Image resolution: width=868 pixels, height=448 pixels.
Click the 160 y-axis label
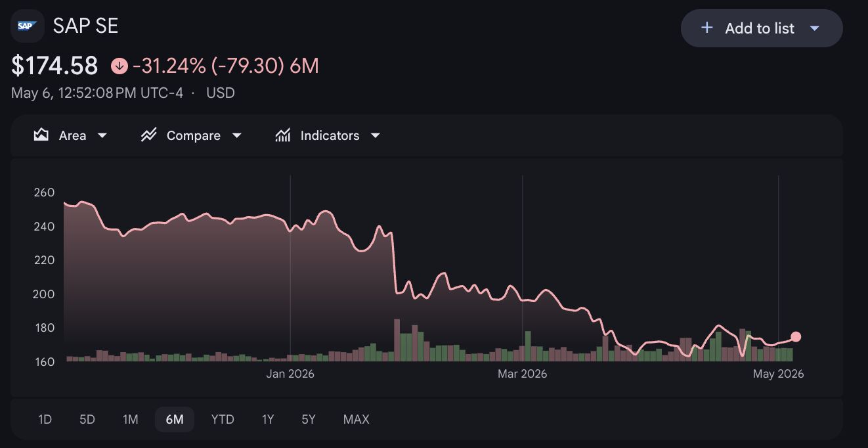pos(44,362)
